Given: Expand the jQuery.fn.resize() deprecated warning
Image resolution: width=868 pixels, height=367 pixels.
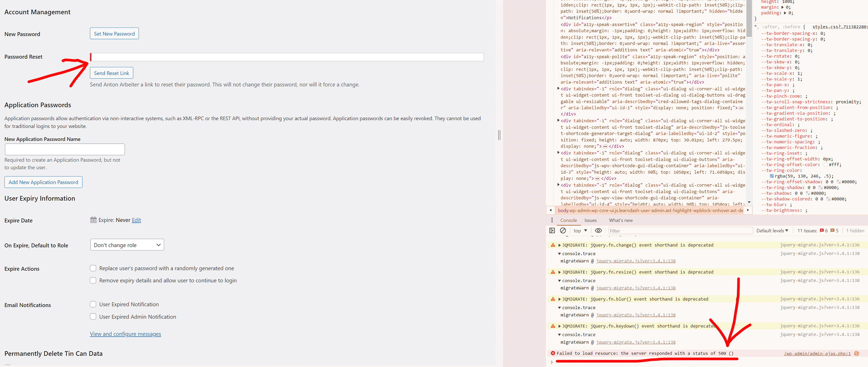Looking at the screenshot, I should [559, 272].
